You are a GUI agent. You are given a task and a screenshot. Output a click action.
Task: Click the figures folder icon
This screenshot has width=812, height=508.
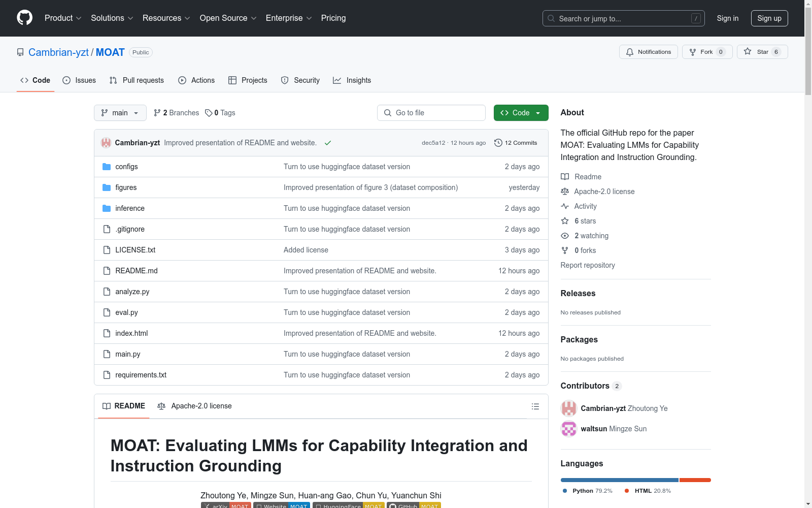[x=107, y=187]
